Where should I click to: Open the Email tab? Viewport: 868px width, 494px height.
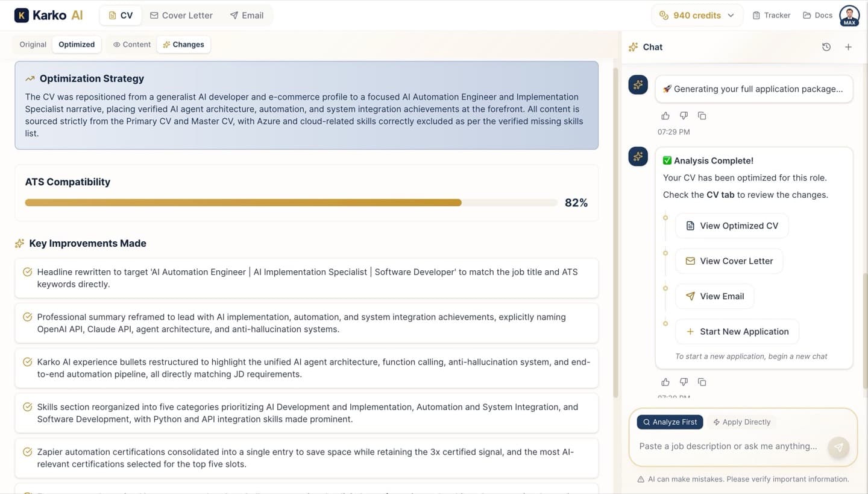pyautogui.click(x=247, y=15)
